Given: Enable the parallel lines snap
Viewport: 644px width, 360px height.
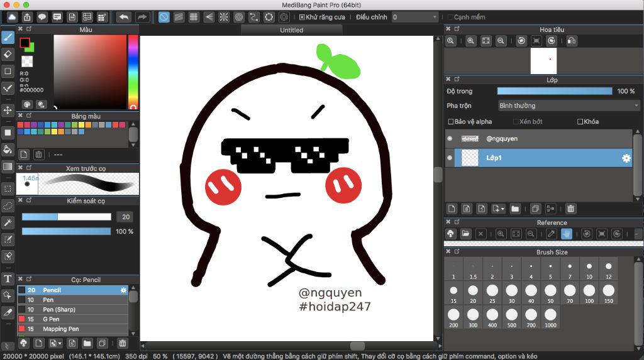Looking at the screenshot, I should tap(179, 17).
